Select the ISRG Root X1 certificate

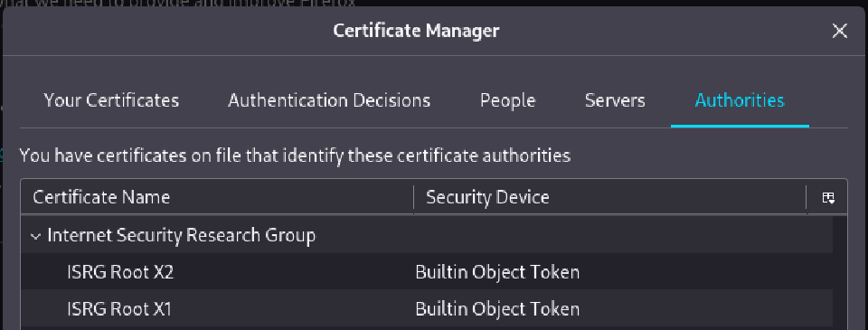pyautogui.click(x=426, y=308)
